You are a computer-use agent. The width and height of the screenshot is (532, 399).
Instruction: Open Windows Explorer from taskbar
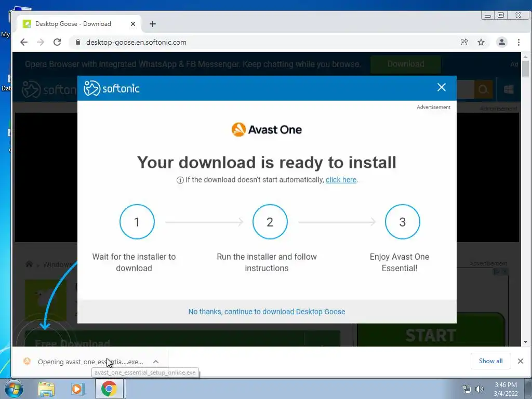[x=46, y=389]
